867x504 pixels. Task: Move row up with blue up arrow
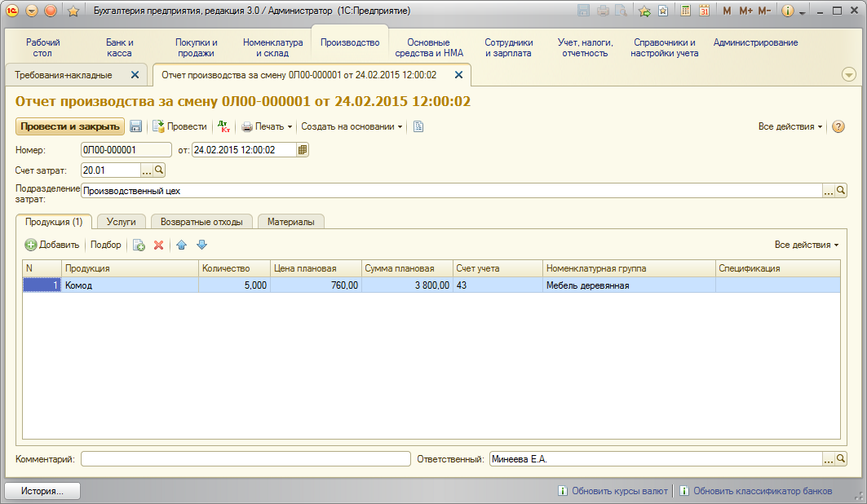[181, 245]
